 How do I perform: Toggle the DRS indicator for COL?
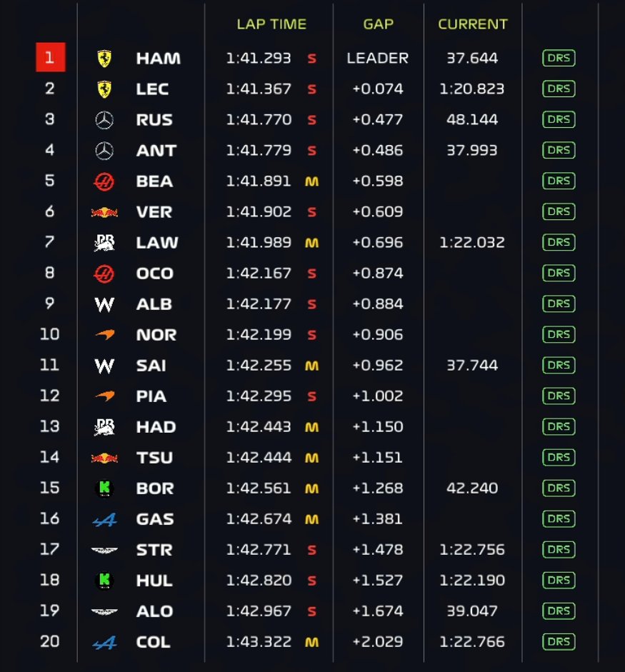pyautogui.click(x=559, y=642)
